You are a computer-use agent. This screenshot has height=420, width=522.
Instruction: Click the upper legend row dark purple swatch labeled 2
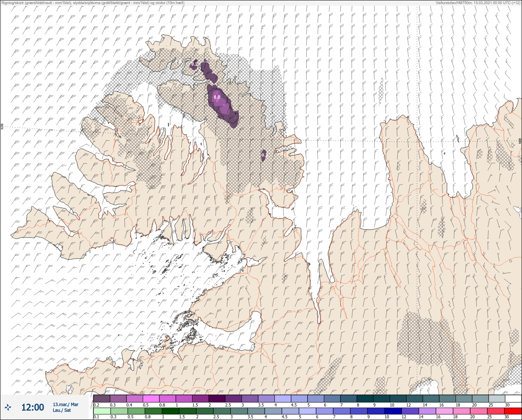pos(217,398)
